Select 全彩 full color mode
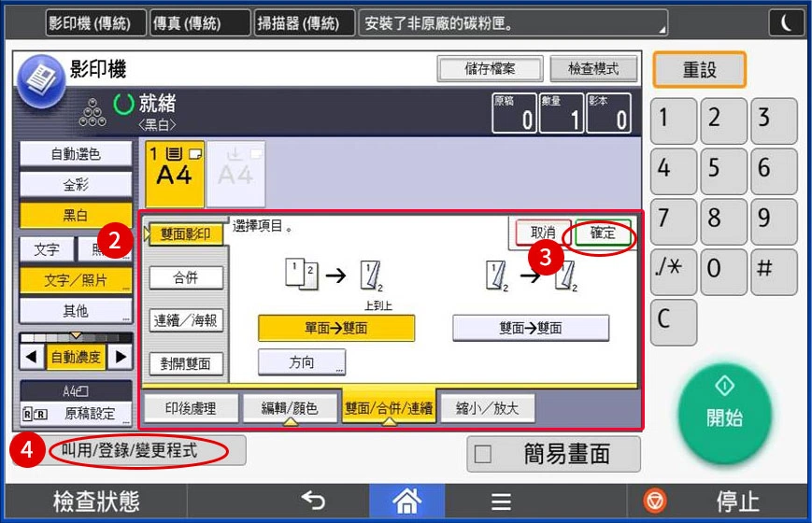Screen dimensions: 812x523 coord(76,184)
